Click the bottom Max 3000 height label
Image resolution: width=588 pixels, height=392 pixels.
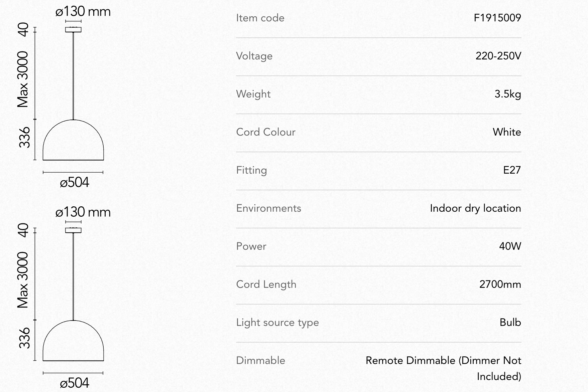point(23,280)
